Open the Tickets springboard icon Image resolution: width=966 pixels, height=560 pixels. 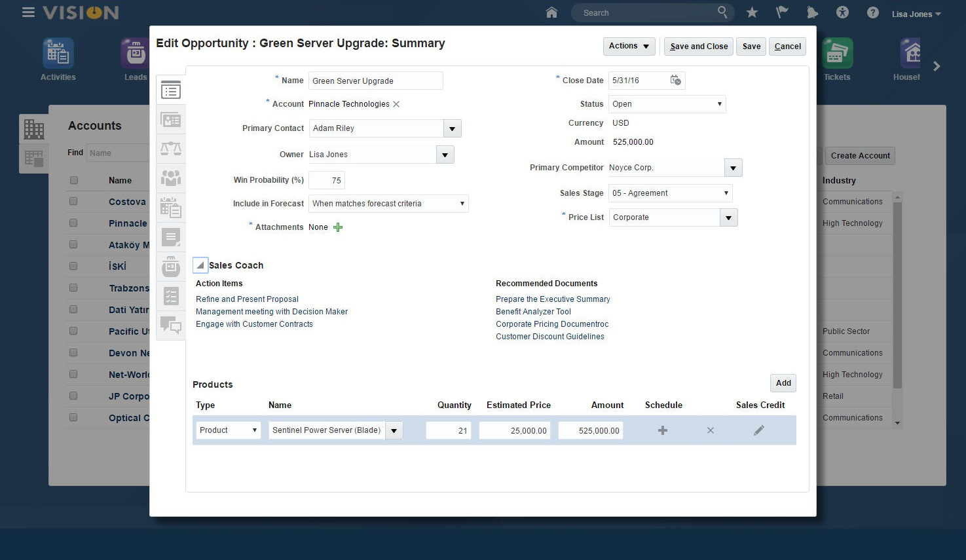coord(837,53)
